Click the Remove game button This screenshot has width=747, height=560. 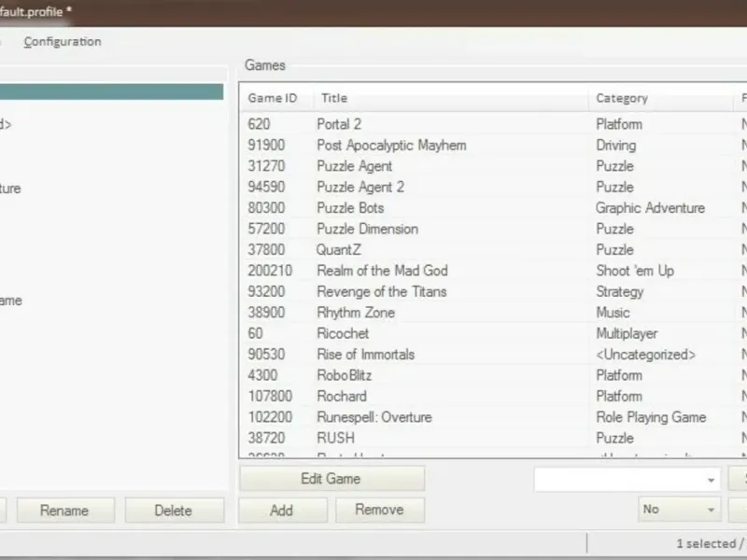coord(380,510)
